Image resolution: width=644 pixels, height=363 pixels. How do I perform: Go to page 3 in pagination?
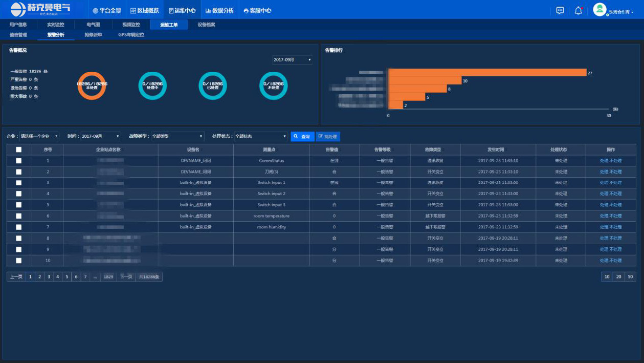(x=49, y=276)
